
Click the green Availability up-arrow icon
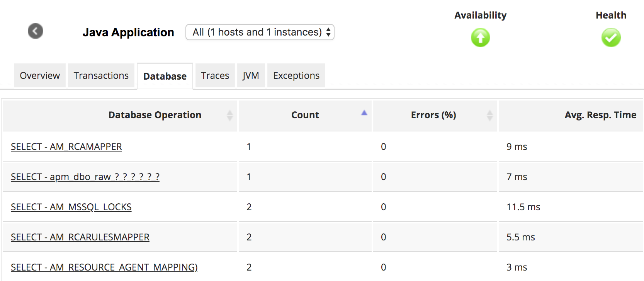point(480,37)
